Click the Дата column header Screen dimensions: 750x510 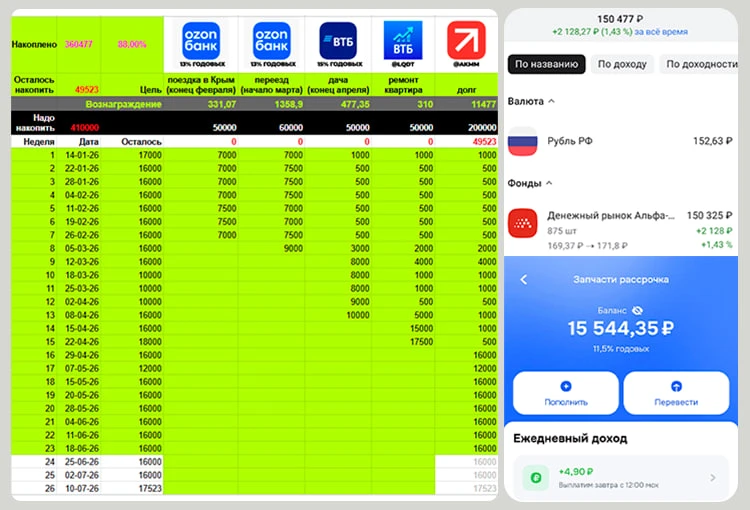pyautogui.click(x=79, y=142)
